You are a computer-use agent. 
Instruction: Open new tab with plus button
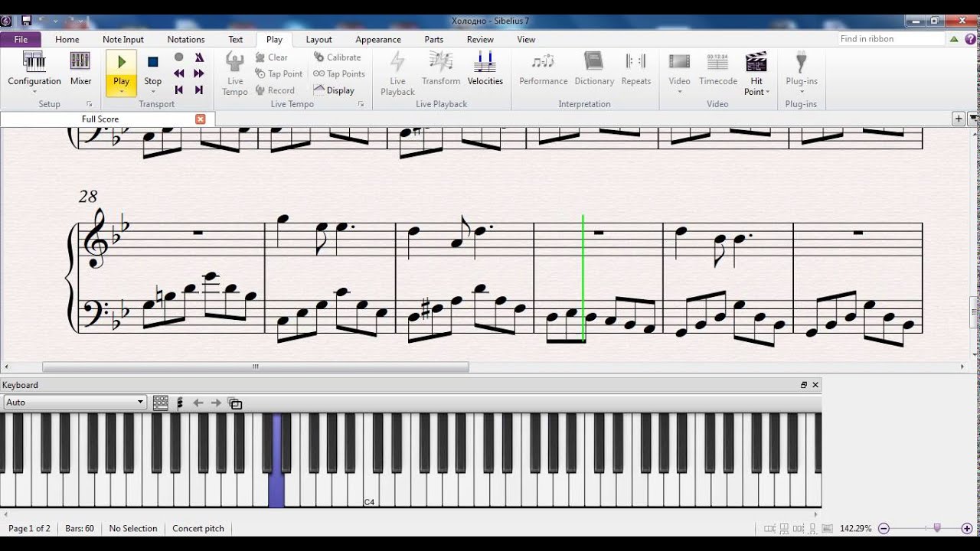(959, 119)
